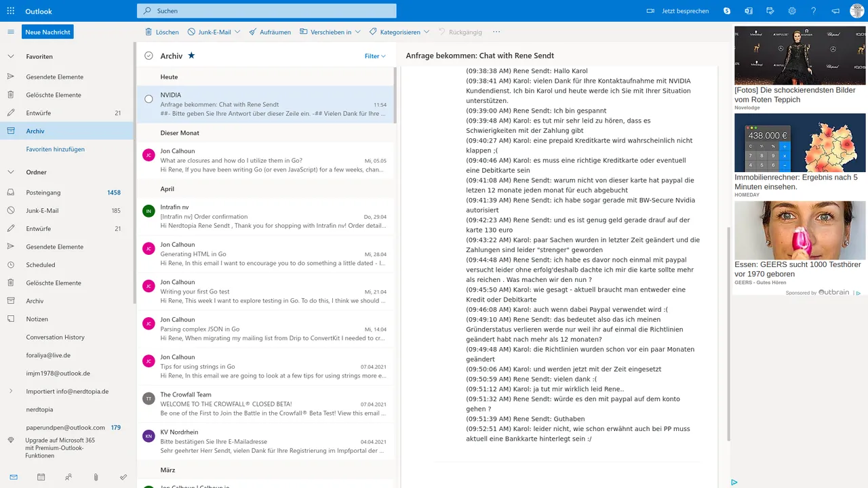Open the Filter dropdown
The width and height of the screenshot is (868, 488).
375,56
